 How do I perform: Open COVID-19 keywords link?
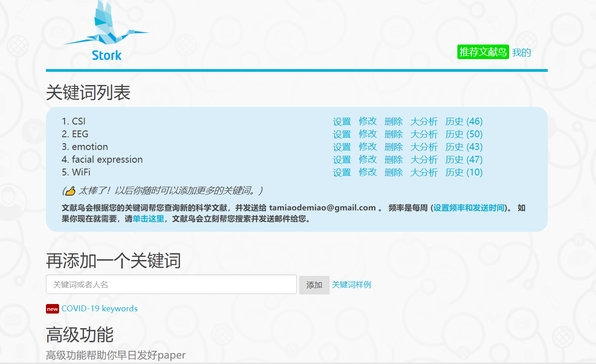click(100, 309)
